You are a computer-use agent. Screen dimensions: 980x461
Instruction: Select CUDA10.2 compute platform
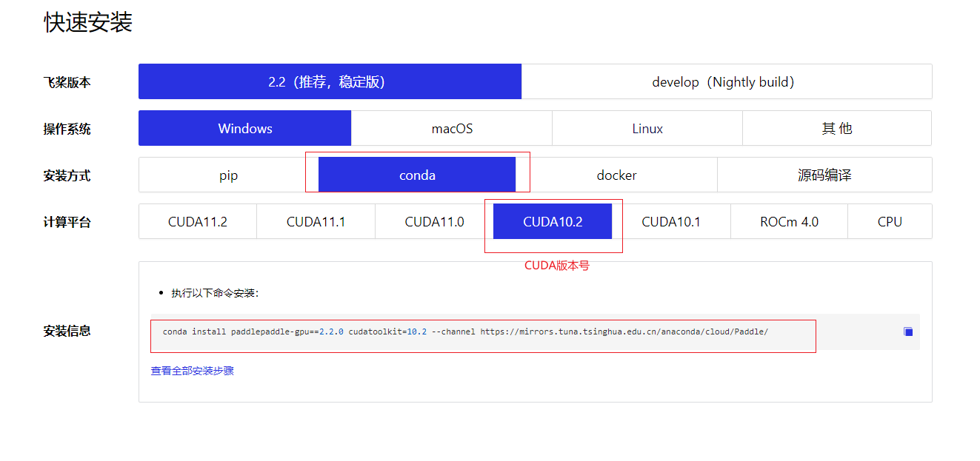coord(553,221)
